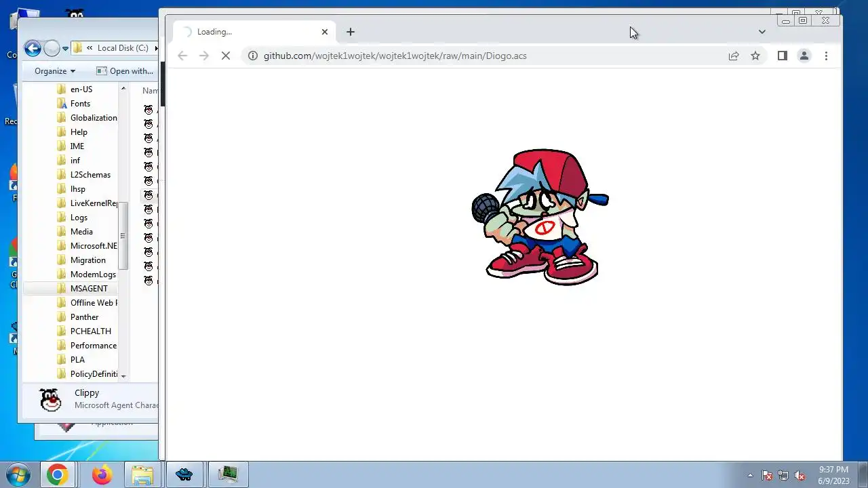This screenshot has height=488, width=868.
Task: Launch Firefox from the taskbar
Action: [x=102, y=475]
